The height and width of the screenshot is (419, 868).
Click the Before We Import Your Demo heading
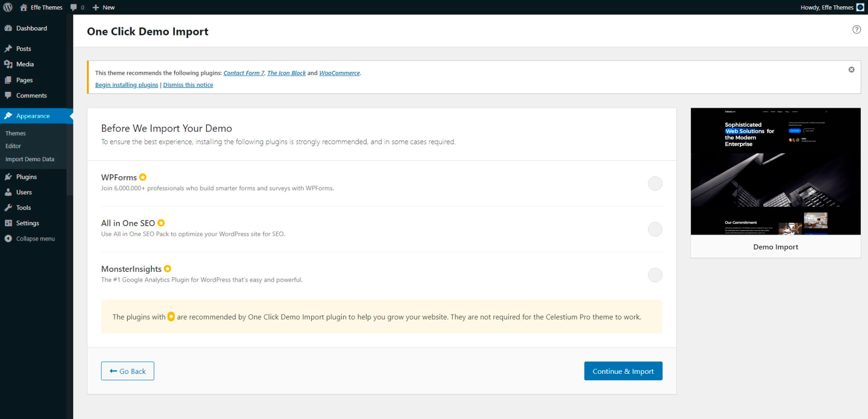pyautogui.click(x=167, y=129)
